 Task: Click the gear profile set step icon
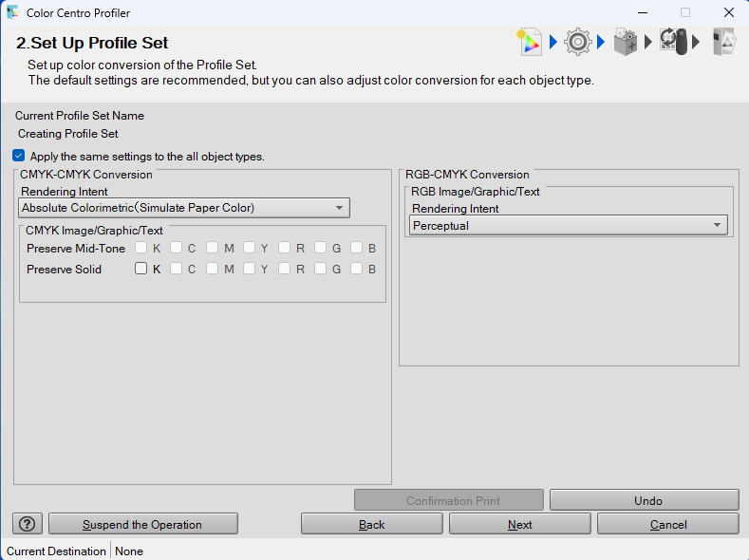click(x=577, y=42)
